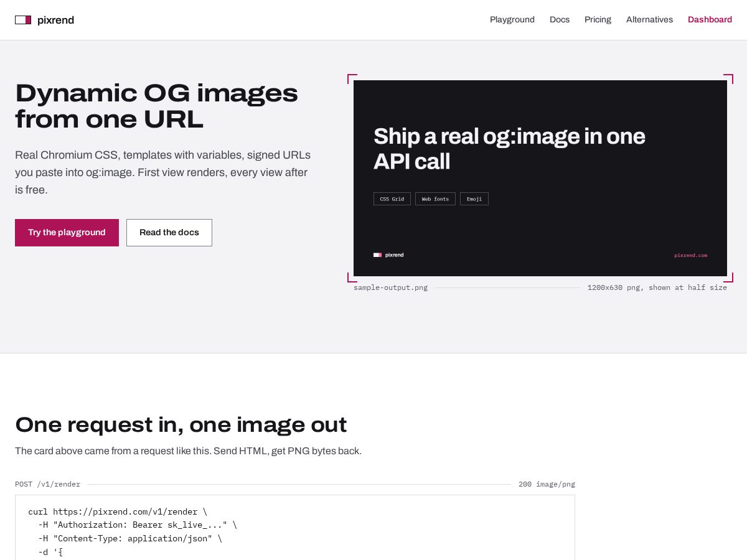Click the CSS Grid tag in preview
Image resolution: width=747 pixels, height=560 pixels.
point(392,199)
